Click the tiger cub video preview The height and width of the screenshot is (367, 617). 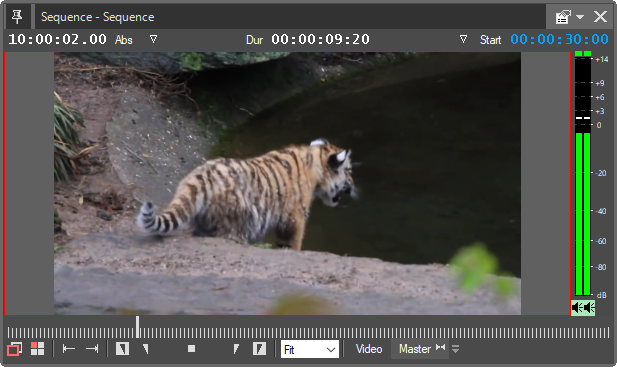(287, 184)
